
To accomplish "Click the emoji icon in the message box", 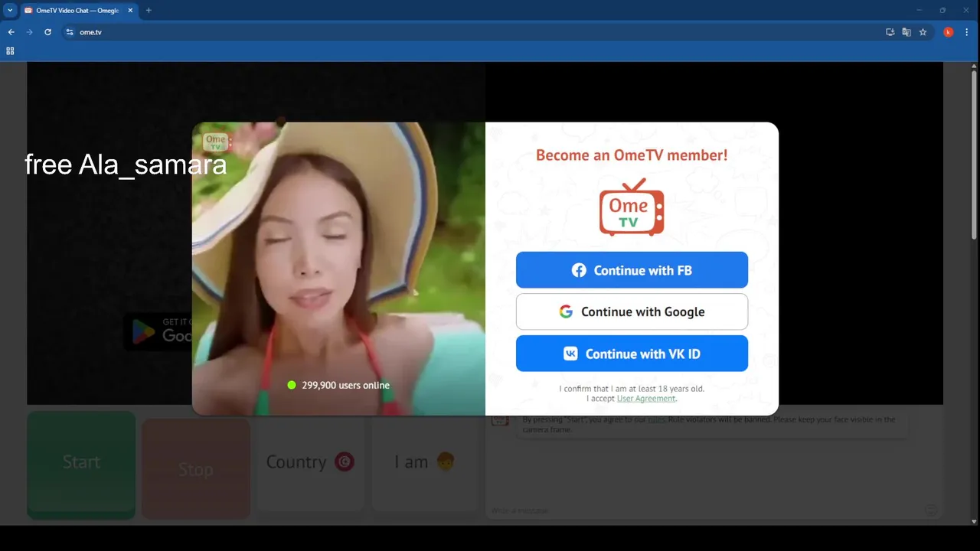I will pyautogui.click(x=931, y=510).
